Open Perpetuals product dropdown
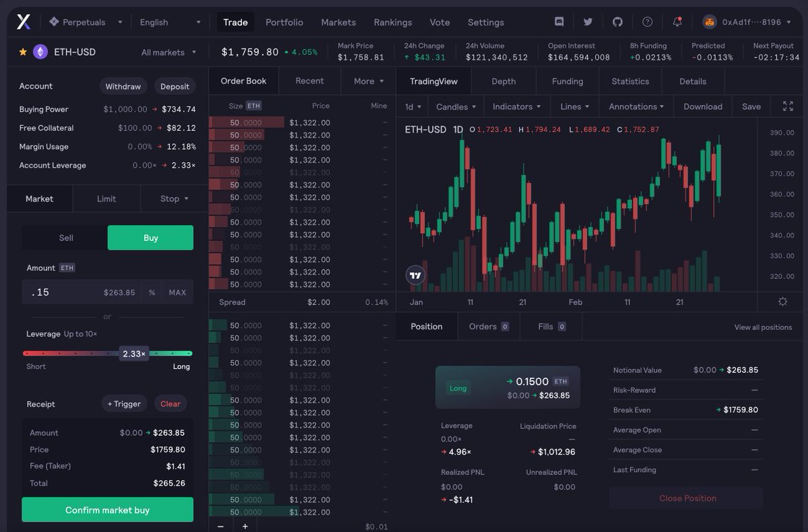 point(86,22)
